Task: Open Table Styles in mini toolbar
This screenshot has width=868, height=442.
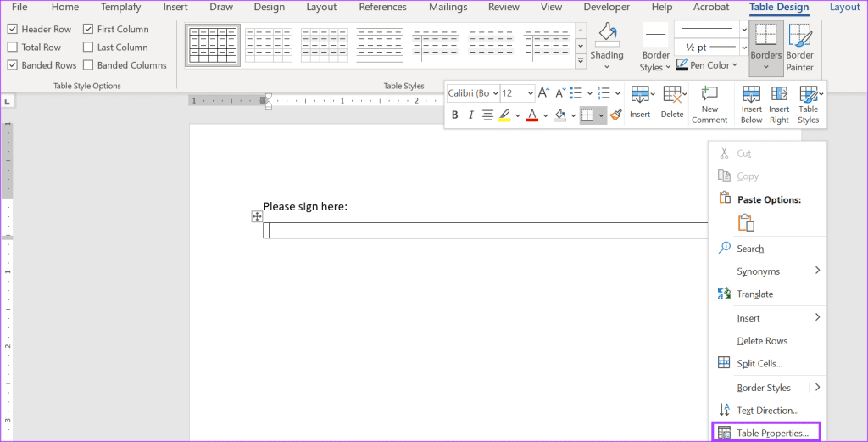Action: click(x=809, y=104)
